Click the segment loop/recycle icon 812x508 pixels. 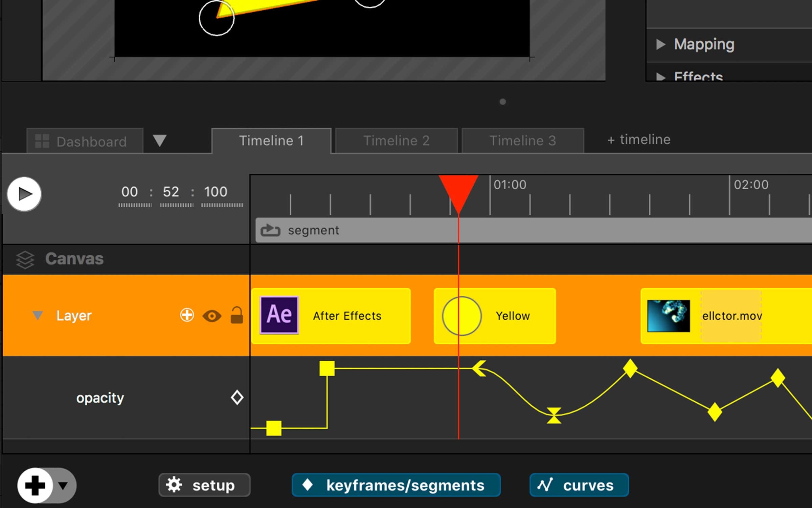[271, 230]
